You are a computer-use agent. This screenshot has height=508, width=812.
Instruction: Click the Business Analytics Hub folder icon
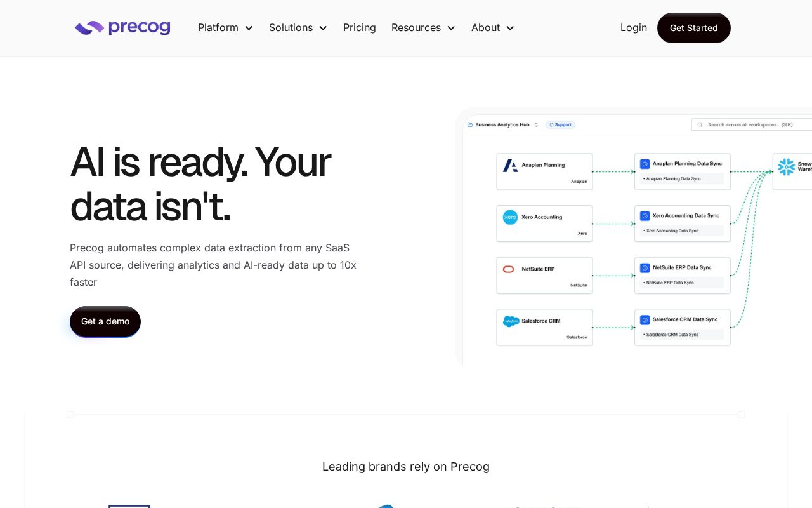(x=469, y=125)
